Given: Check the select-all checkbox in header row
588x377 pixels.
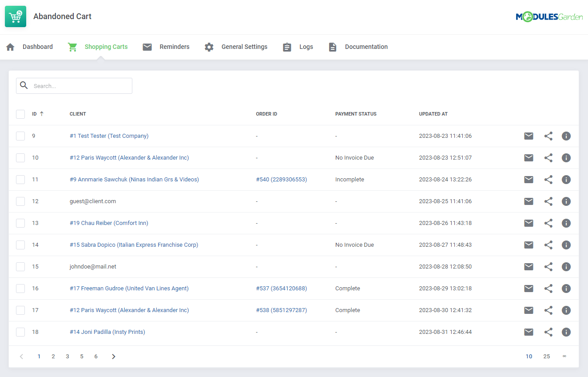Looking at the screenshot, I should point(20,114).
